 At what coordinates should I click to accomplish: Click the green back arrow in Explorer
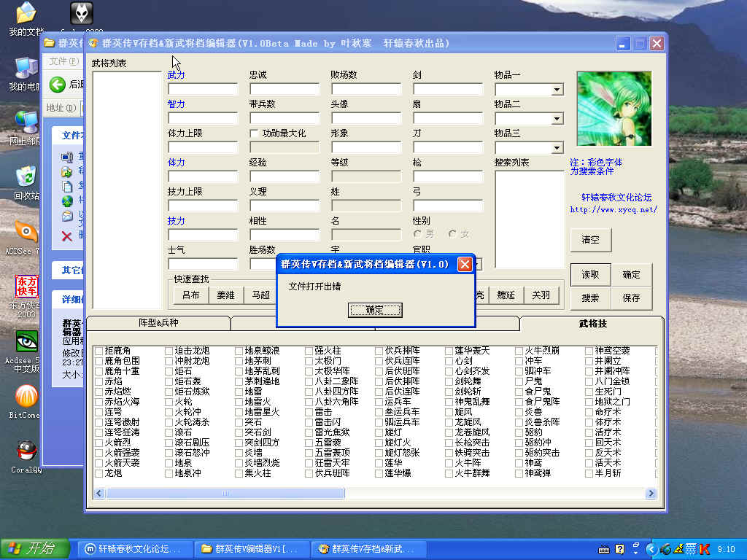tap(58, 85)
